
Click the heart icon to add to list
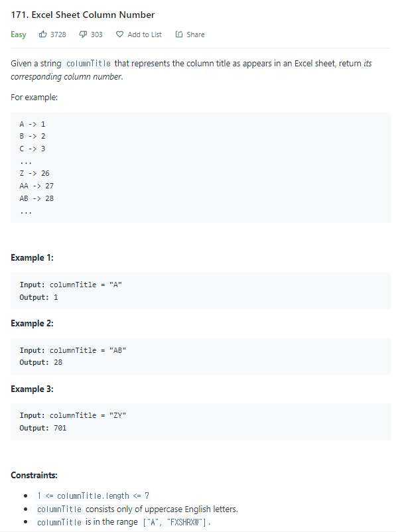(118, 34)
